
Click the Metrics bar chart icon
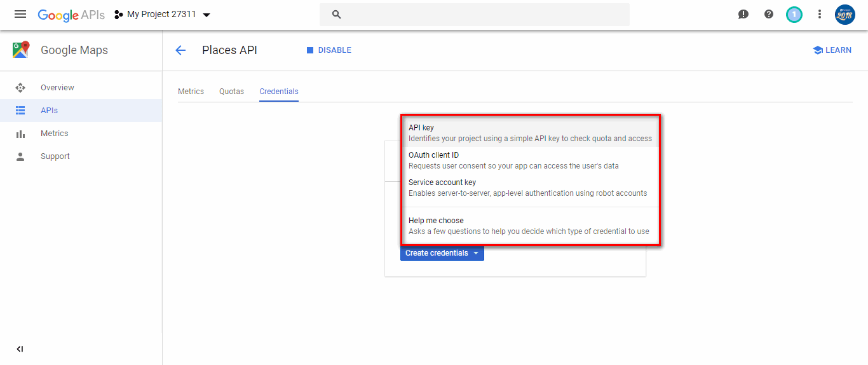[20, 134]
